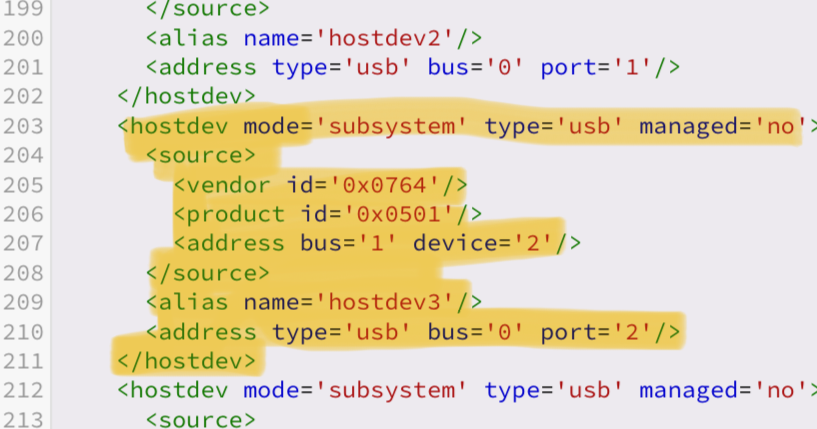Screen dimensions: 817x429
Task: Click the closing </hostdev> tag on line 202
Action: pos(187,96)
